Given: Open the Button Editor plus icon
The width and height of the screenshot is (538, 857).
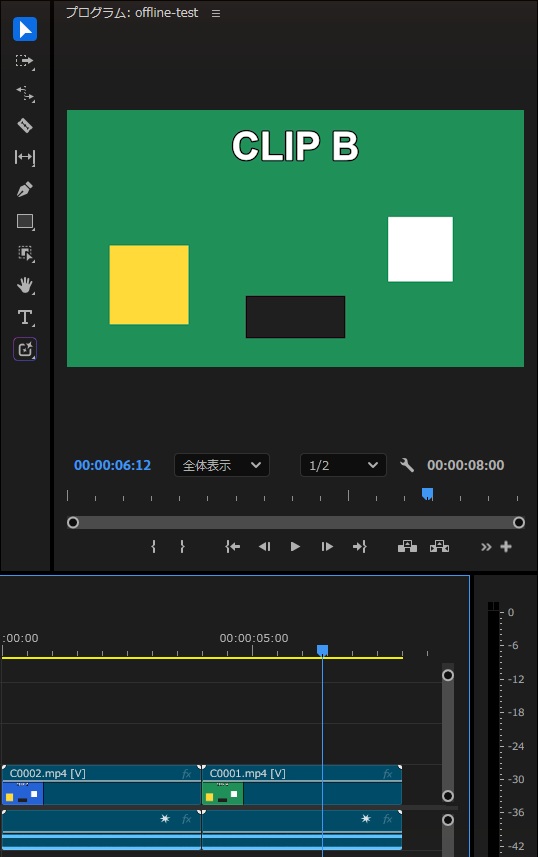Looking at the screenshot, I should 506,547.
